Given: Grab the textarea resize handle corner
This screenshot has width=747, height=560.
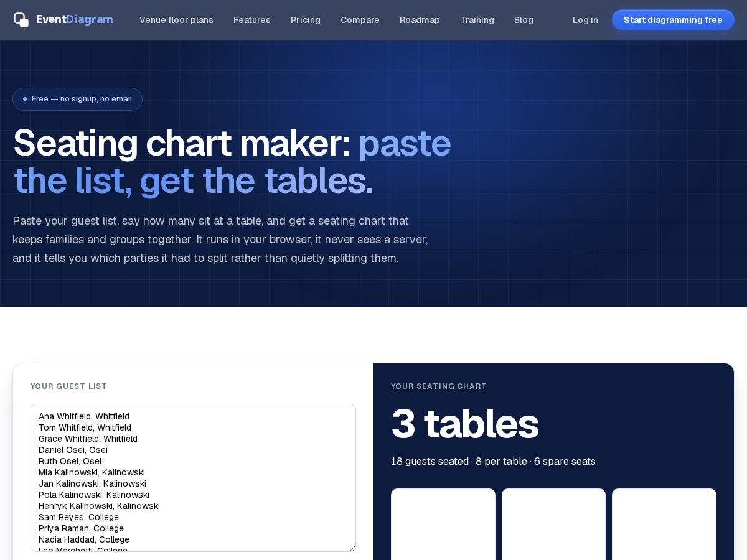Looking at the screenshot, I should [352, 548].
